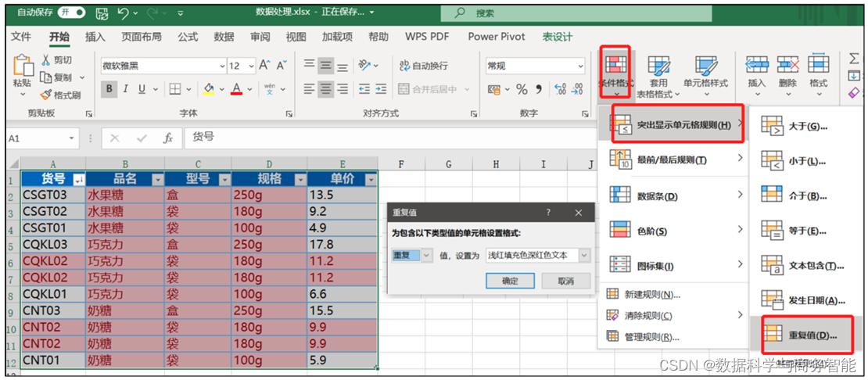Image resolution: width=868 pixels, height=380 pixels.
Task: Click the Format Painter brush
Action: 46,95
